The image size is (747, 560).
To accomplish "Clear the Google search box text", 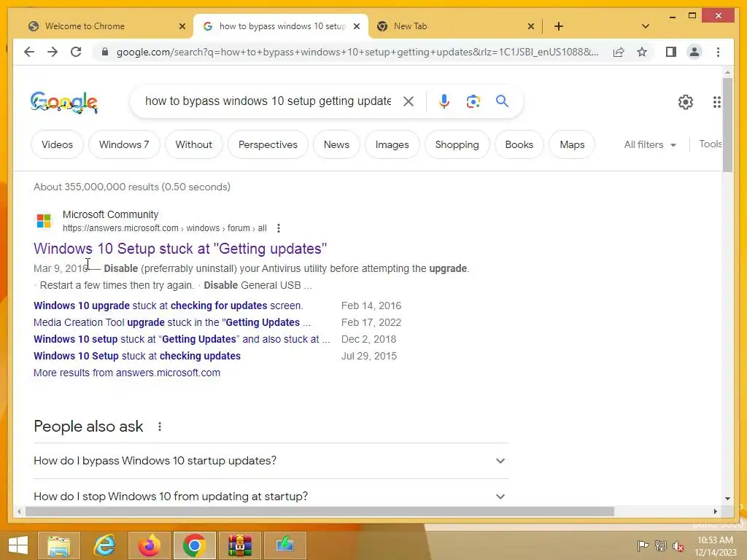I will (409, 101).
